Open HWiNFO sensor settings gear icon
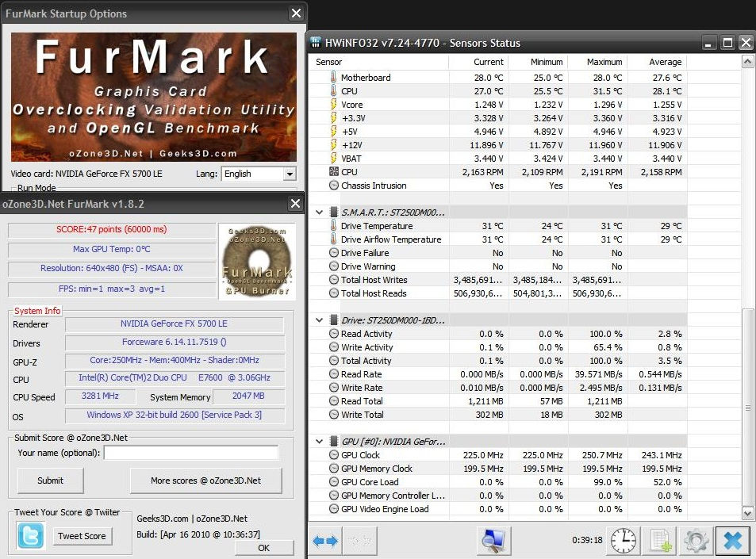This screenshot has width=756, height=559. click(x=696, y=541)
